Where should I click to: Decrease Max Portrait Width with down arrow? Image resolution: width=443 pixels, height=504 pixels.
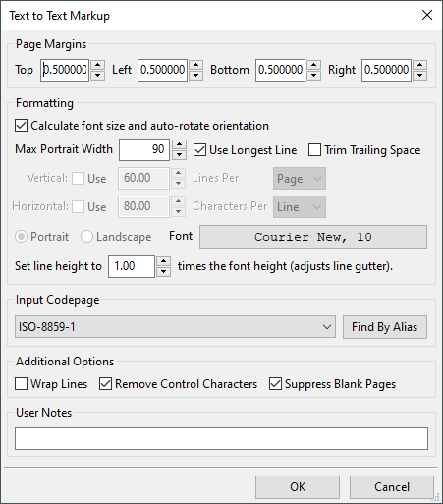[179, 155]
